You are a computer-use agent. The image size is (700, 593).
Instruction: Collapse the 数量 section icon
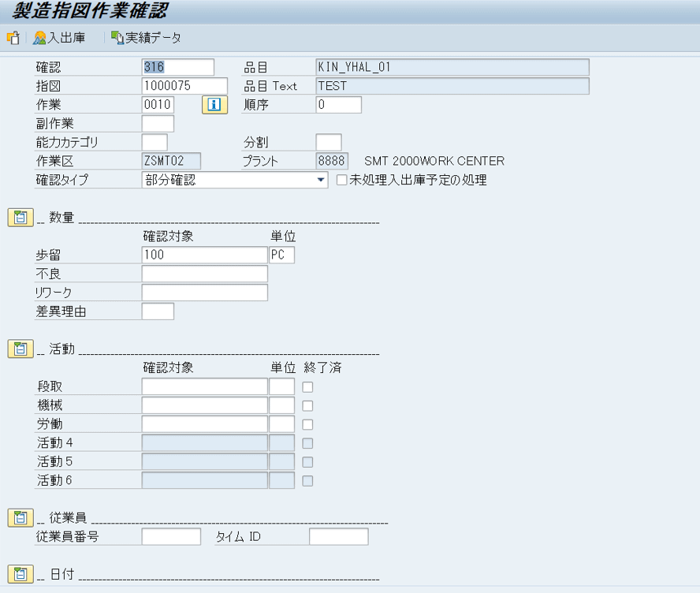tap(20, 218)
